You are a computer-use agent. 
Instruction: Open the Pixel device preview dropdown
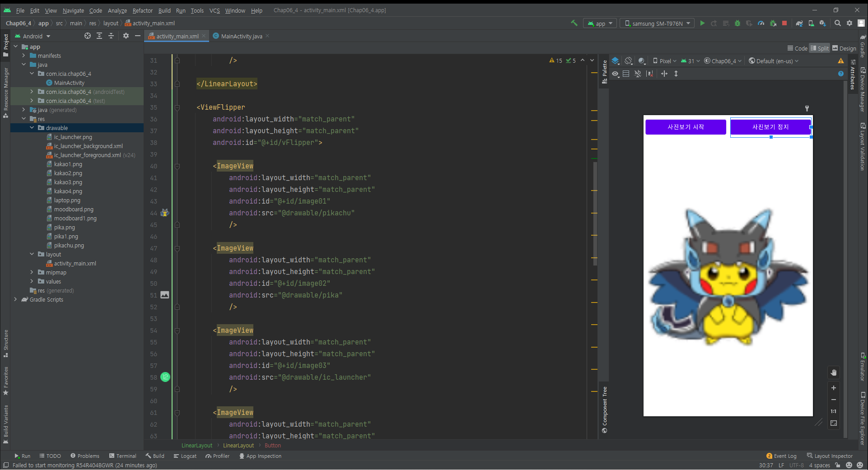pyautogui.click(x=664, y=61)
